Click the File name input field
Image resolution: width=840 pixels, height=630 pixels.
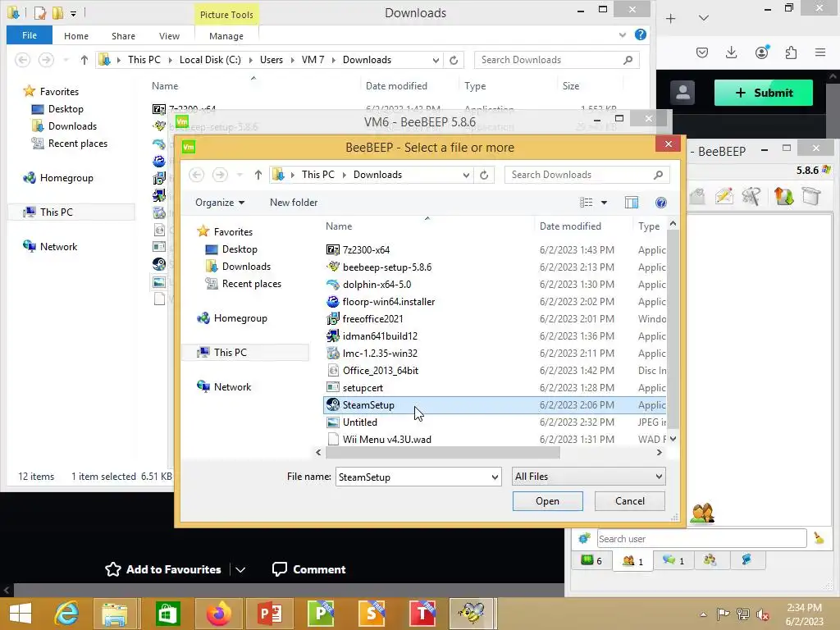point(413,477)
